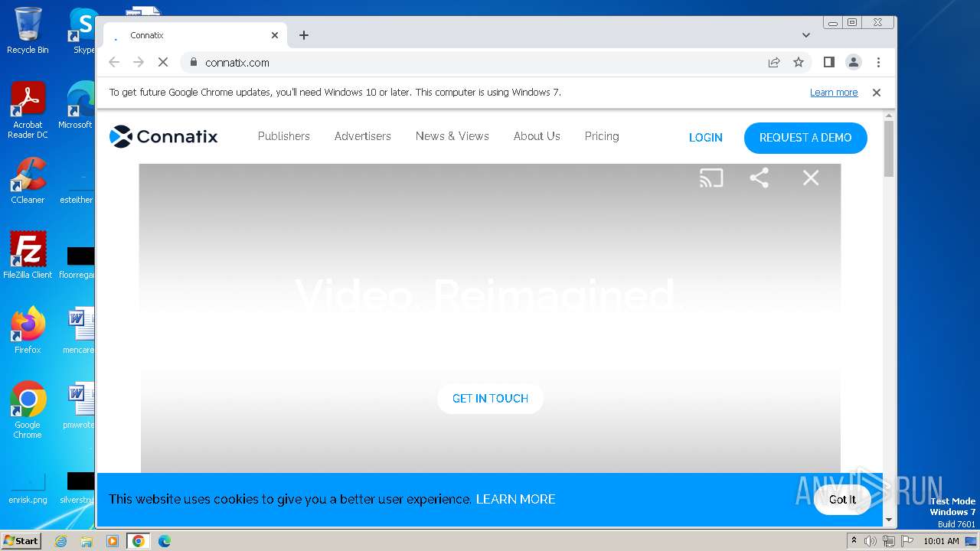980x551 pixels.
Task: Click the scrollbar up arrow
Action: coord(889,116)
